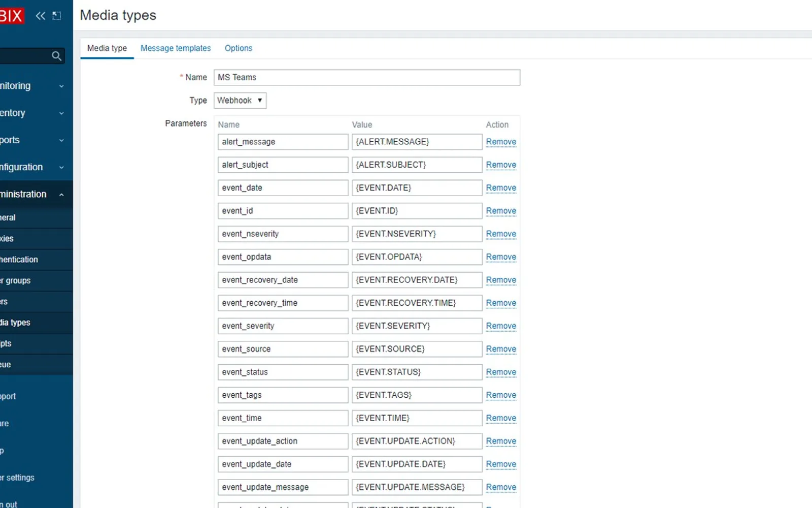Screen dimensions: 812x508
Task: Remove the event_status parameter
Action: pos(501,372)
